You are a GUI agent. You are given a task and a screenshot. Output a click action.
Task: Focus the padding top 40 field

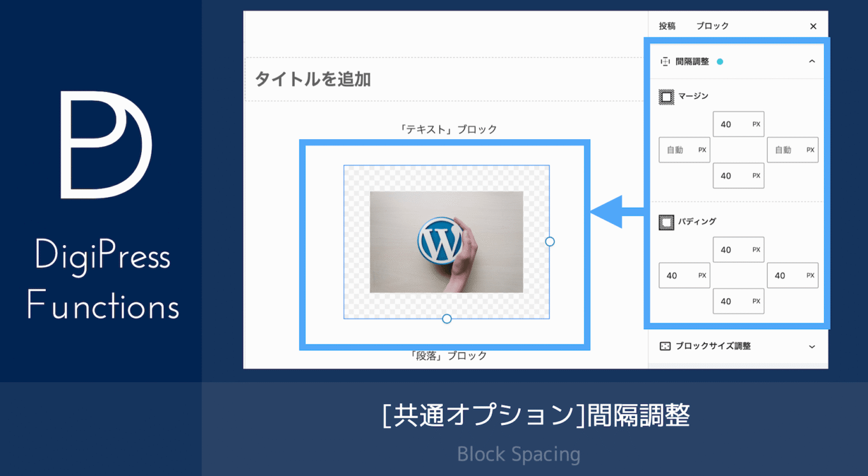pos(738,250)
